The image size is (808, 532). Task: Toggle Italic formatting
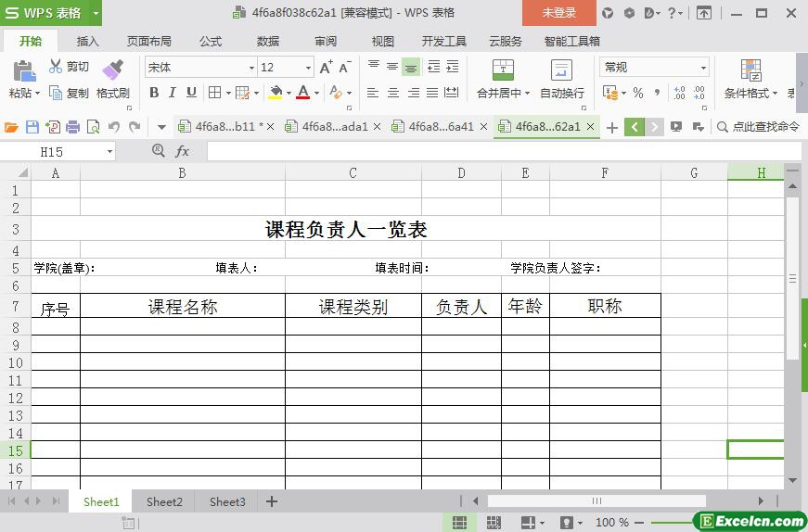(x=173, y=93)
